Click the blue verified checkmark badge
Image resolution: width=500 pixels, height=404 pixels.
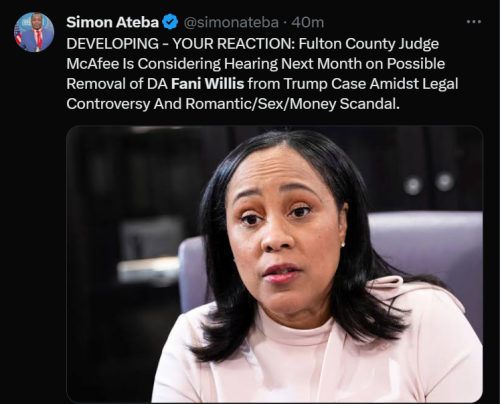coord(170,22)
